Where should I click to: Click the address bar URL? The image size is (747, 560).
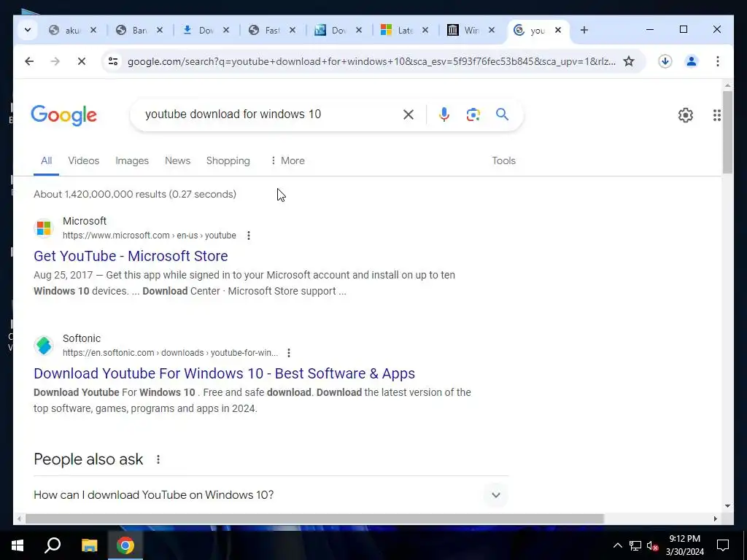[x=371, y=61]
